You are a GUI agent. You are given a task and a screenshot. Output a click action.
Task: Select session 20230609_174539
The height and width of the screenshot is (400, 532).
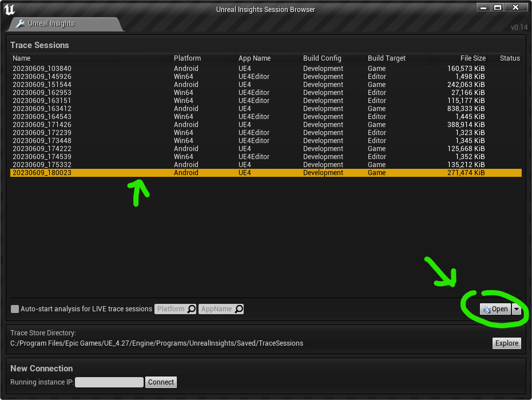click(x=266, y=157)
